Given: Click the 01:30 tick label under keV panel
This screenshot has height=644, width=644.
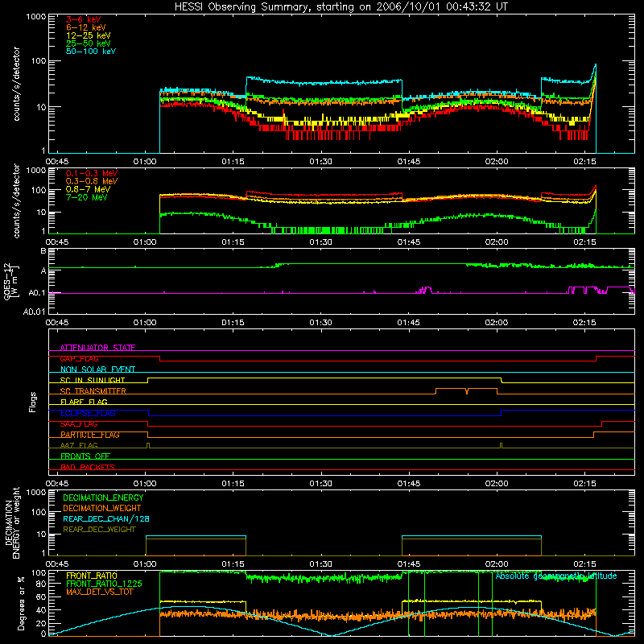Looking at the screenshot, I should (320, 162).
